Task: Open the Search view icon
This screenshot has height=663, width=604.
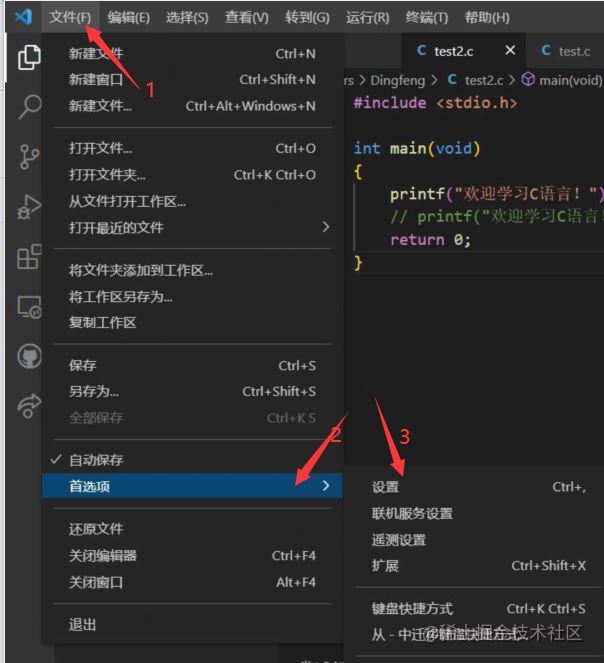Action: click(x=30, y=107)
